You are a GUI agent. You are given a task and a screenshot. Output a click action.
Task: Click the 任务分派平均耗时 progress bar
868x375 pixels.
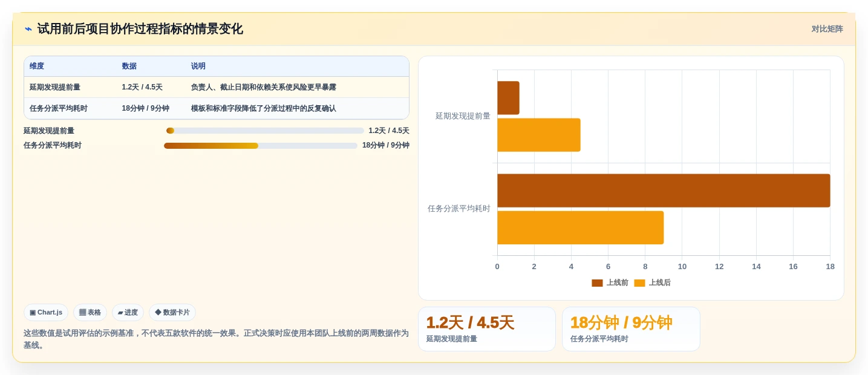point(261,146)
